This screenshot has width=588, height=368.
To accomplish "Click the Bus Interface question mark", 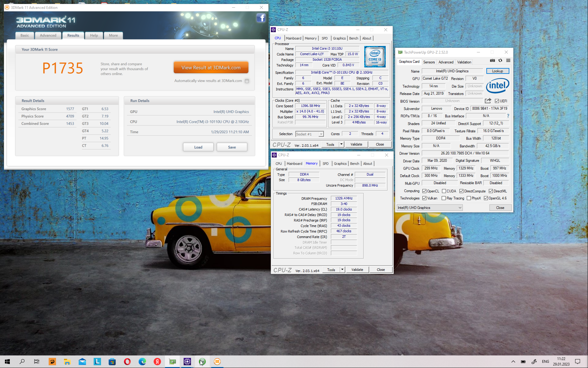I will tap(508, 116).
